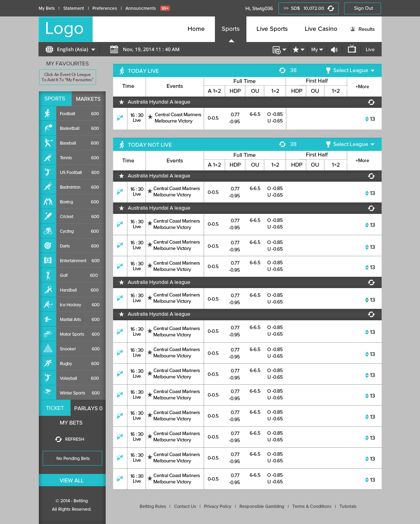Click the TV icon beside Live

tap(352, 49)
